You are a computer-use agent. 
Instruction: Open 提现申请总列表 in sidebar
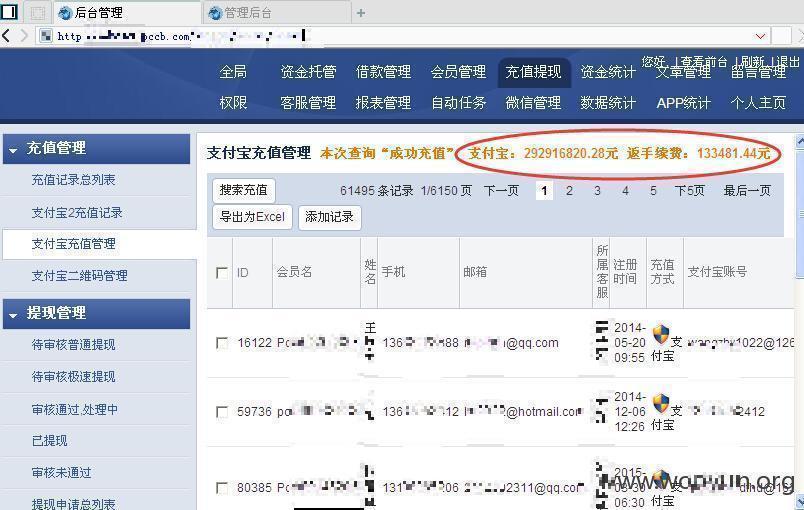pos(73,504)
